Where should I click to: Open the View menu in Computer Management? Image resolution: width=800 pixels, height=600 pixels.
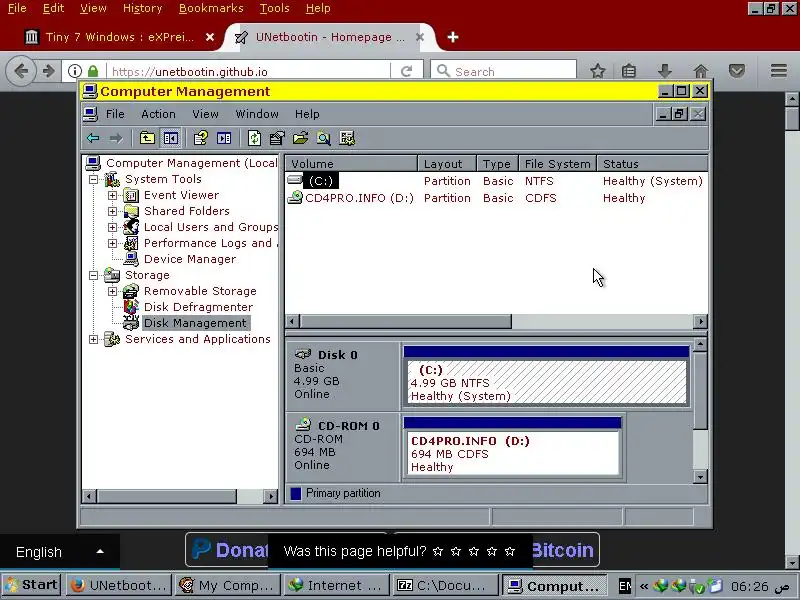(205, 114)
